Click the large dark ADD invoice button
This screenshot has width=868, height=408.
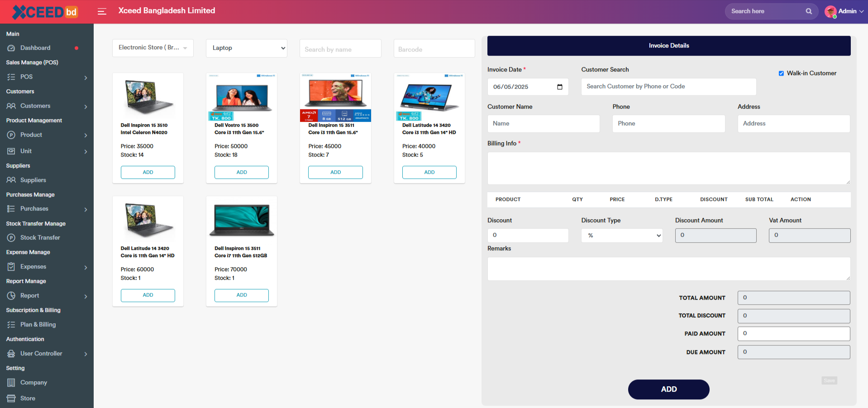click(668, 389)
